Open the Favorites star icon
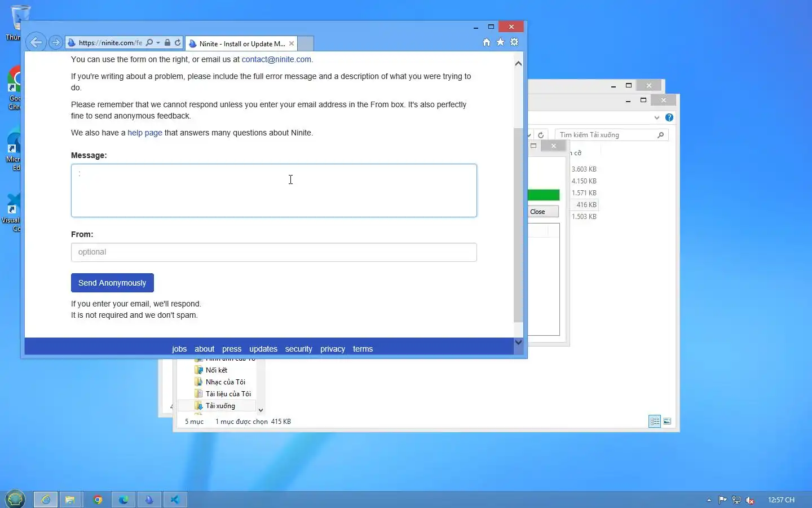The width and height of the screenshot is (812, 508). 500,42
